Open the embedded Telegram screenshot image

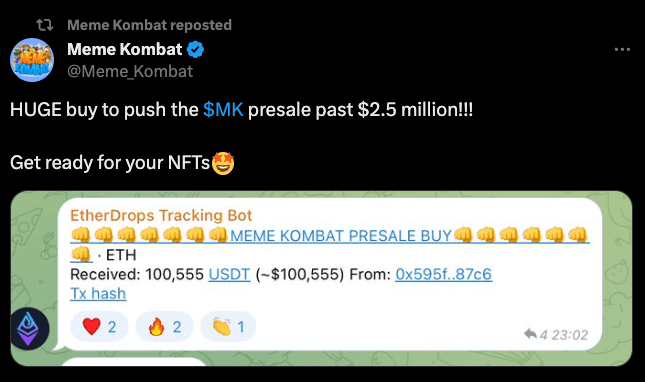tap(321, 278)
